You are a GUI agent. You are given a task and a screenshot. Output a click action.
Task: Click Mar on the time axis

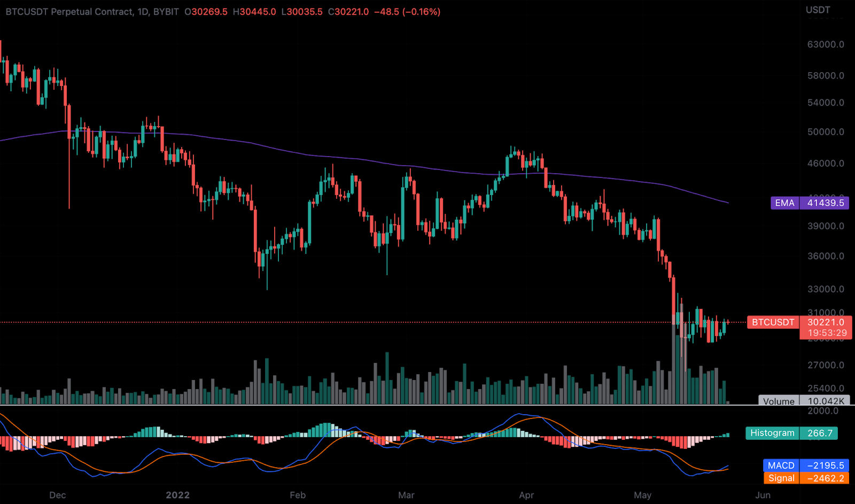pos(406,495)
